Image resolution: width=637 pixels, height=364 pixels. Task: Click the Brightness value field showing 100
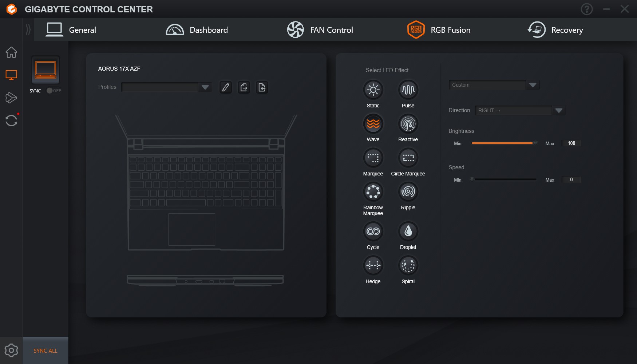point(571,143)
